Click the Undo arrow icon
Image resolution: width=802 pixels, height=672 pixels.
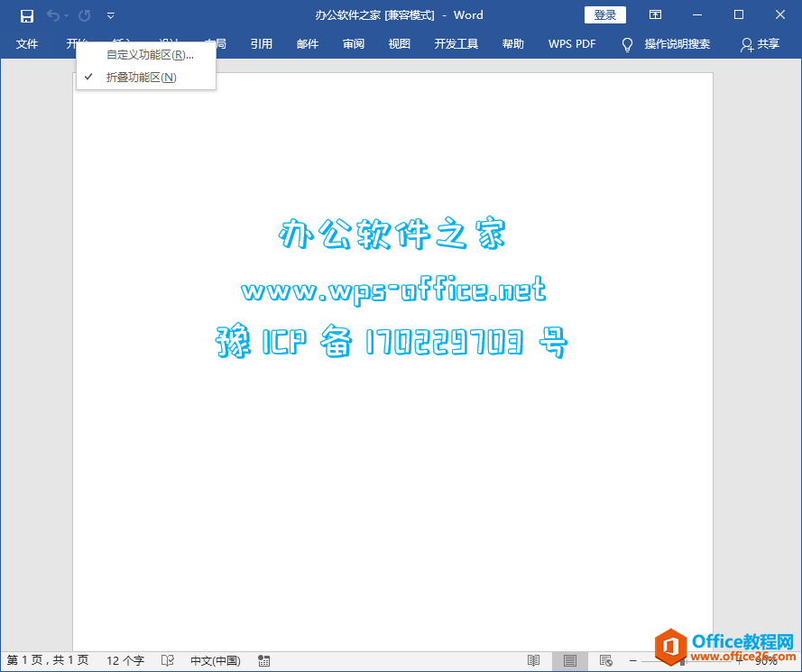[x=52, y=15]
